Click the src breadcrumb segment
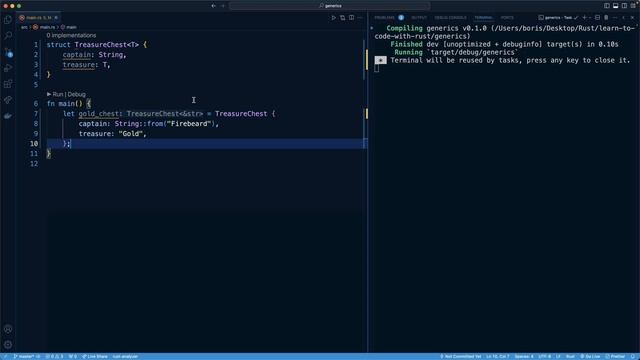This screenshot has width=640, height=360. pos(24,27)
